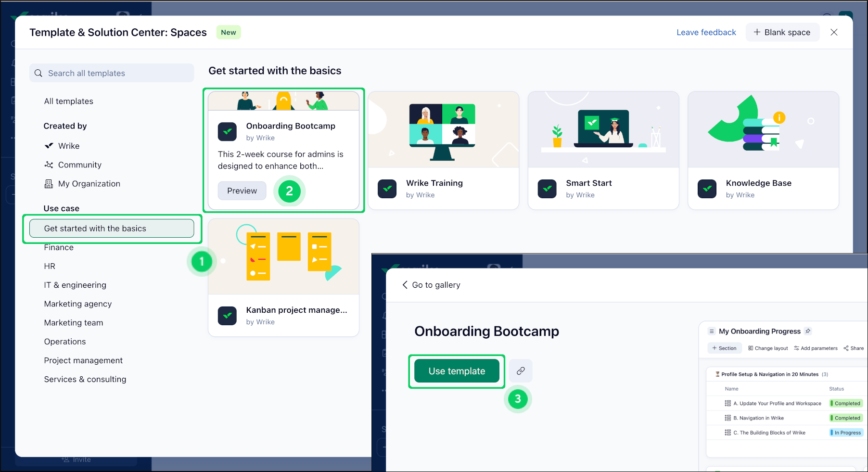Click the Use template button

(x=457, y=371)
